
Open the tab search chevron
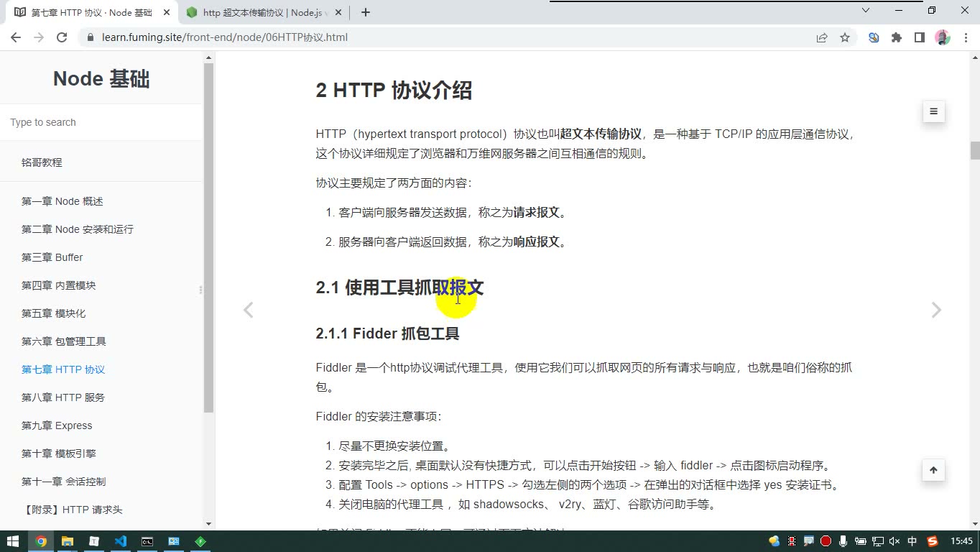tap(866, 10)
